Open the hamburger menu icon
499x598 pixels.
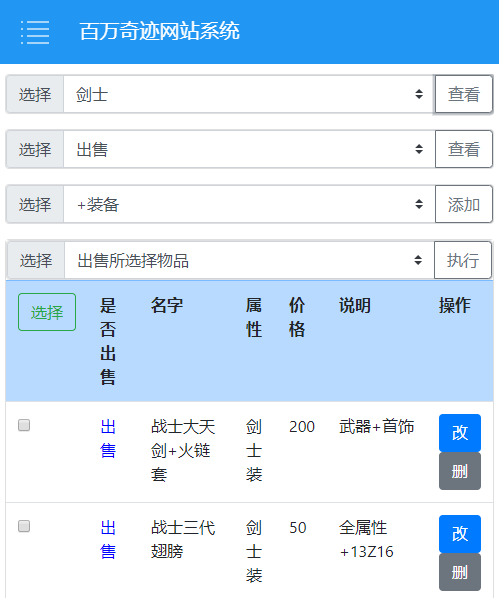(x=35, y=32)
